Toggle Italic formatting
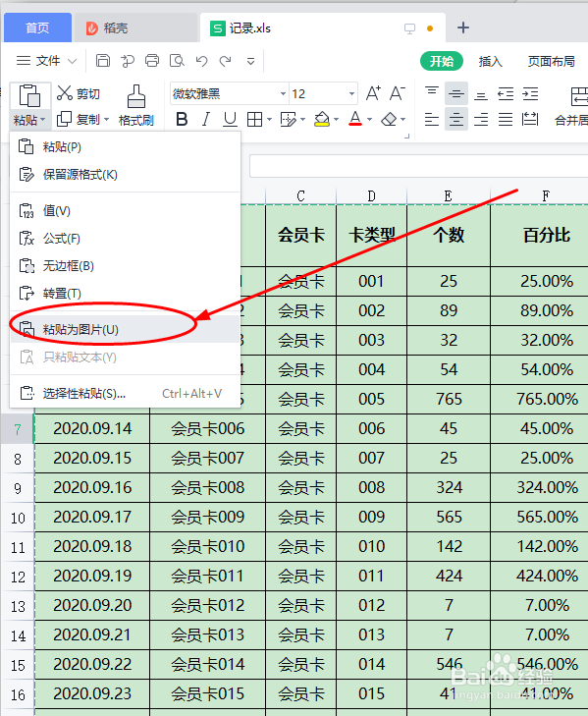 (206, 120)
